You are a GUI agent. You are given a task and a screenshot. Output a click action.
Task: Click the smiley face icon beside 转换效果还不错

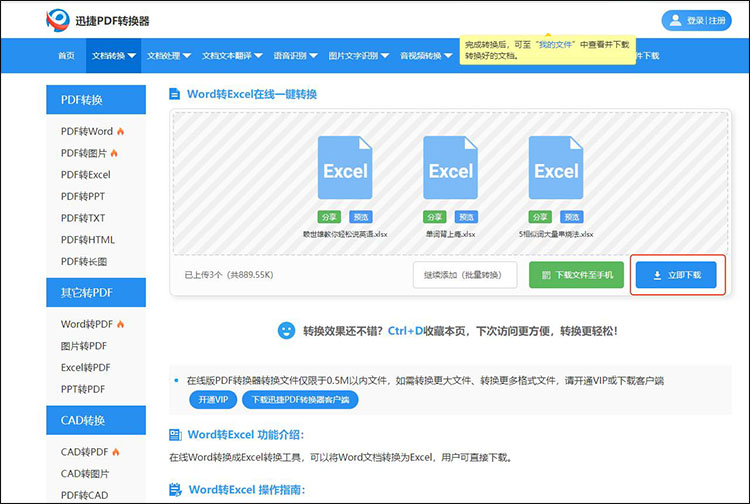click(x=287, y=330)
